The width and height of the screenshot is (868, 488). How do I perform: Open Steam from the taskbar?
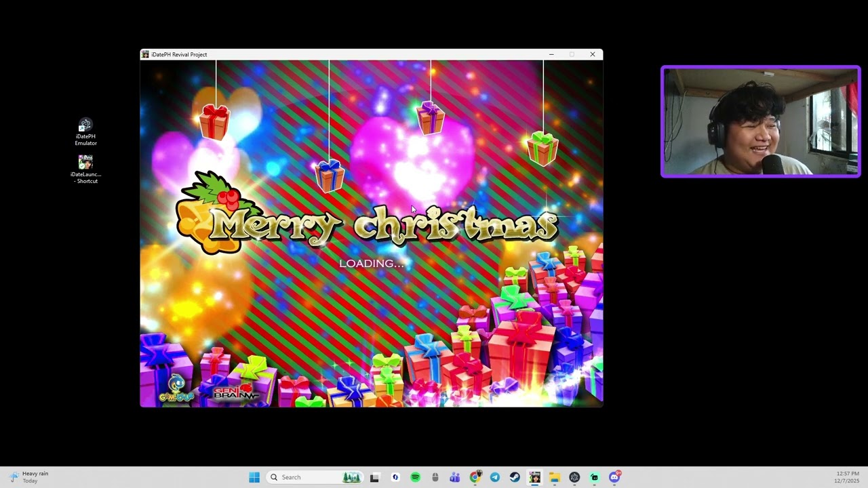click(515, 477)
